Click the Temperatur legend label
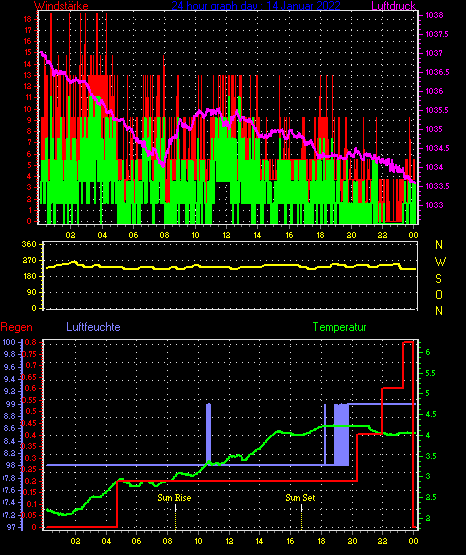 (339, 327)
